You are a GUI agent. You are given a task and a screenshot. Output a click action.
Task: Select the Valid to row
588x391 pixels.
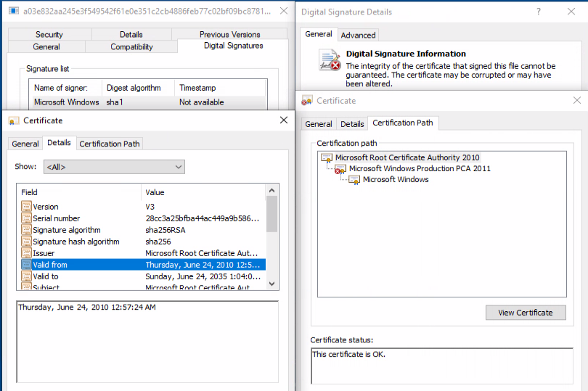point(143,276)
